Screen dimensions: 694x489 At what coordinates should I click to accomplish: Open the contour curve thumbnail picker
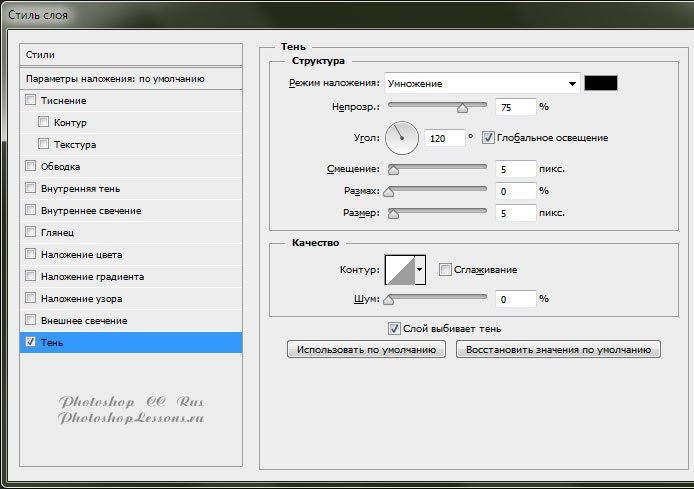pyautogui.click(x=399, y=269)
